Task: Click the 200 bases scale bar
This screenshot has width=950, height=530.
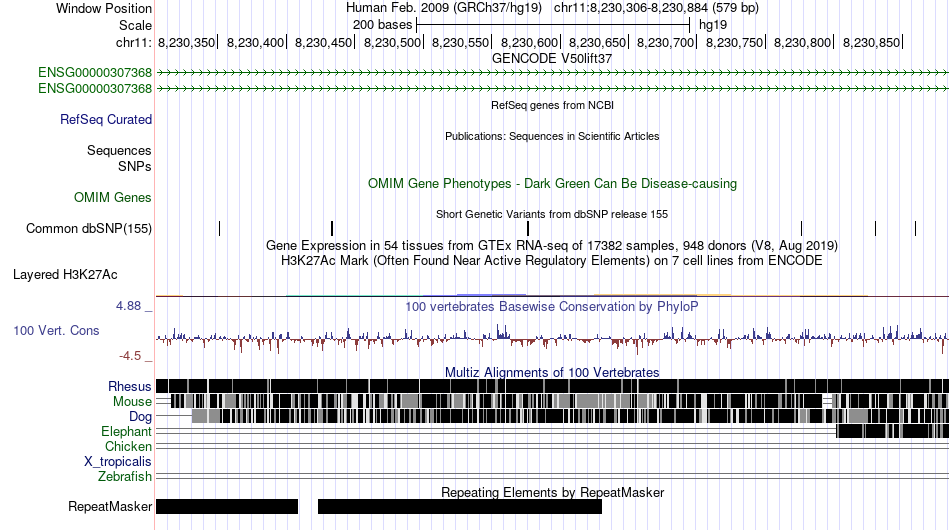Action: (553, 25)
